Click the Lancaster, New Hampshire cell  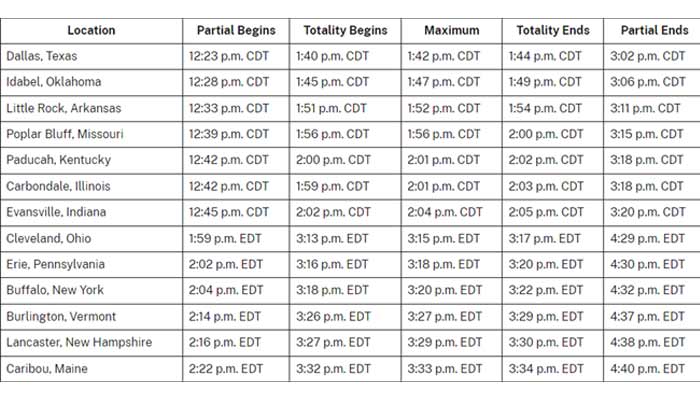coord(79,342)
